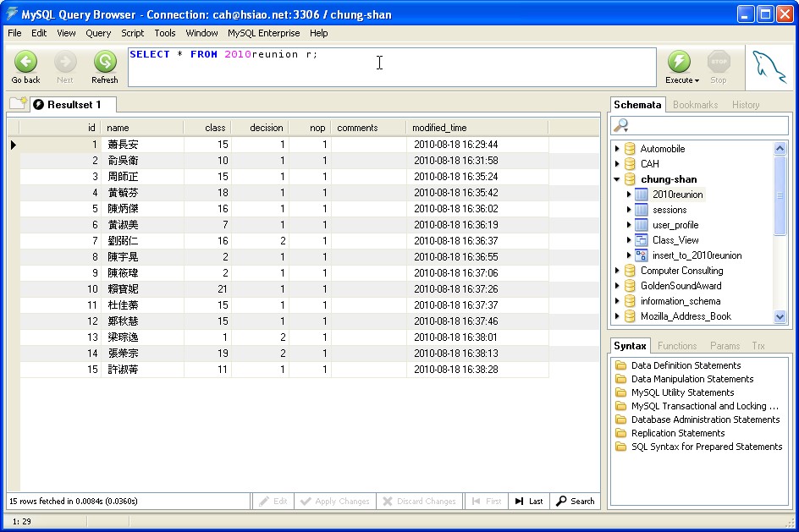Click the Mozilla_Address_Book database icon

pos(630,316)
